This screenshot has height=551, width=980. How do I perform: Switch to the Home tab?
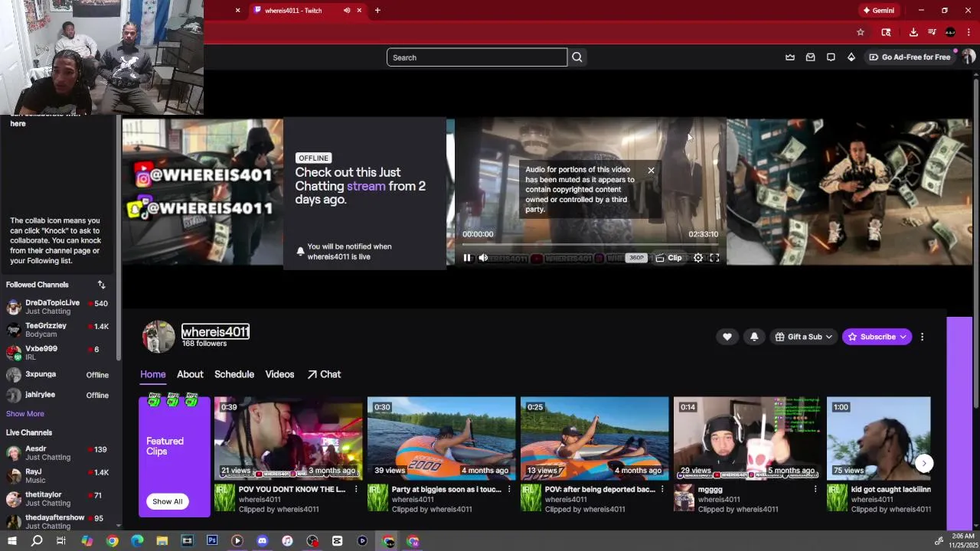pyautogui.click(x=152, y=374)
